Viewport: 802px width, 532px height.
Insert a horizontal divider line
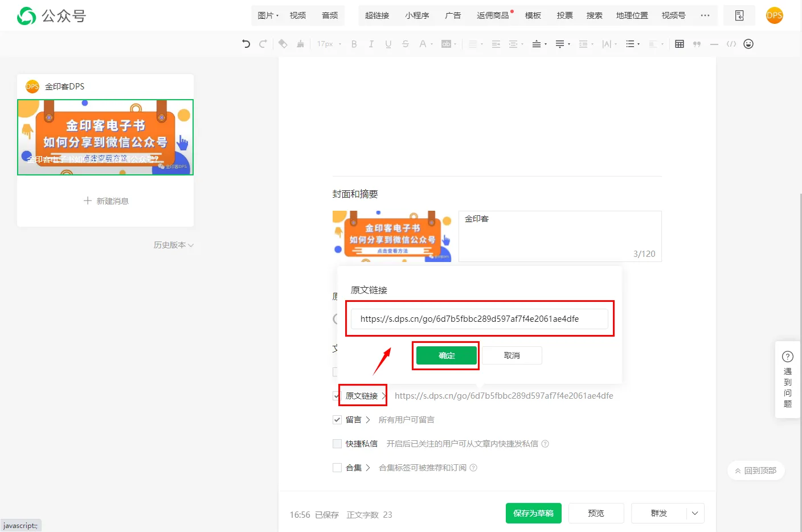tap(714, 44)
